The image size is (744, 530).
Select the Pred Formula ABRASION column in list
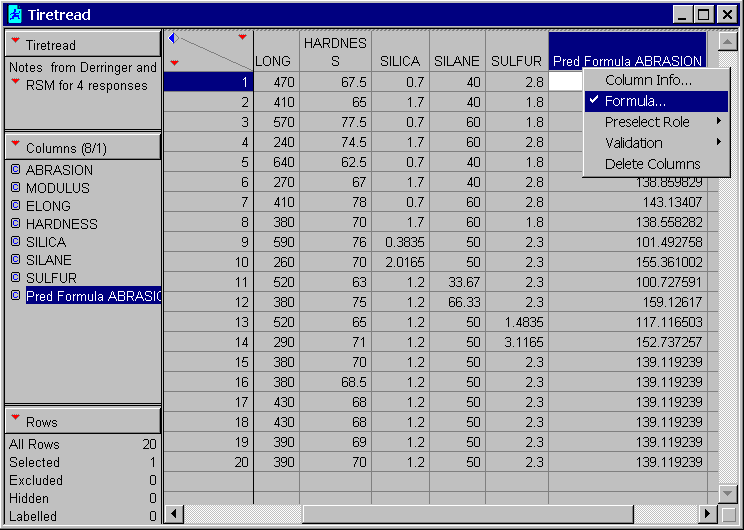93,296
